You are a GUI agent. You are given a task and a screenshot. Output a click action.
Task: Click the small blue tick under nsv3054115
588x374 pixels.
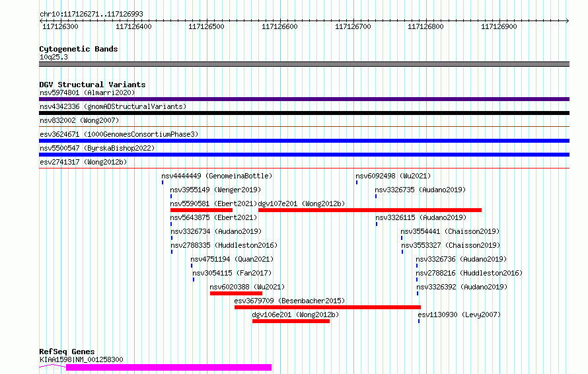coord(194,280)
